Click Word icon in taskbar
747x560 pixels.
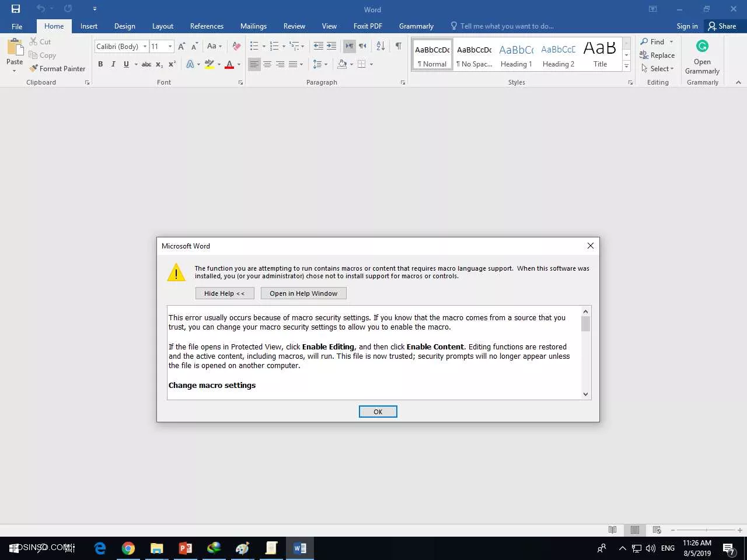(x=300, y=548)
